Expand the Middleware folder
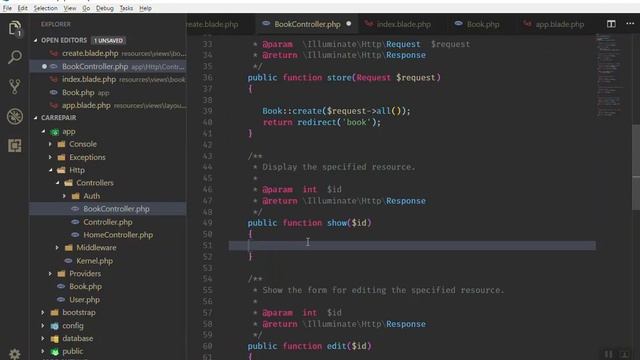 [58, 248]
